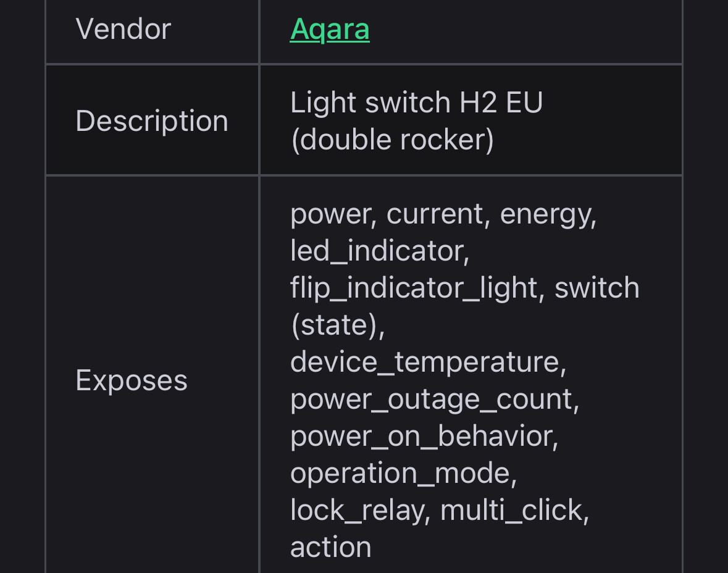
Task: Click the 'lock_relay' entry
Action: tap(358, 511)
